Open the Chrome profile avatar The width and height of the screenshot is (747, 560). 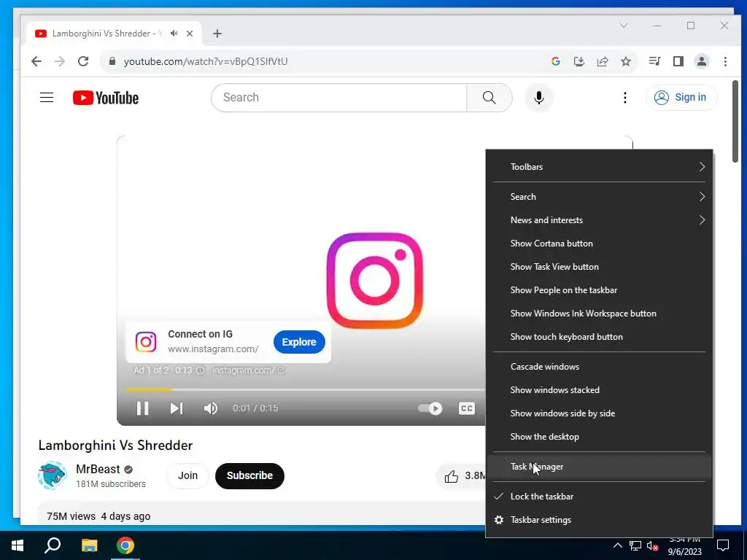click(x=702, y=61)
